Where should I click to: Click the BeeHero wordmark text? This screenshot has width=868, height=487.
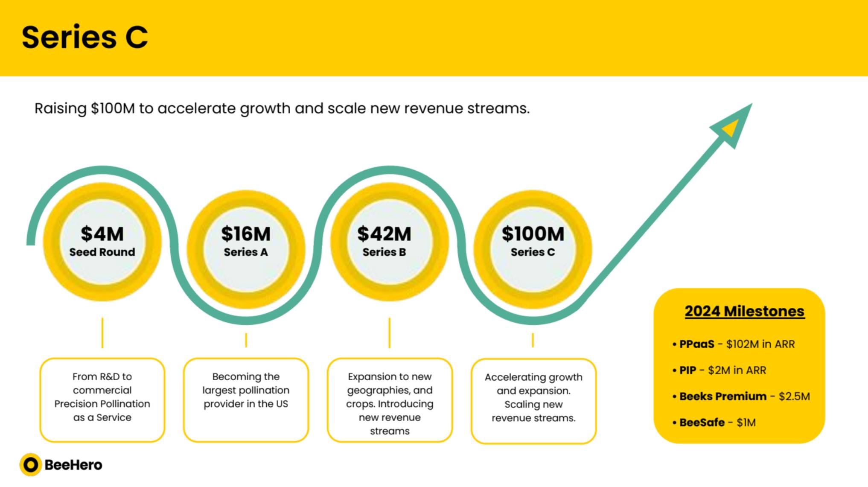73,465
